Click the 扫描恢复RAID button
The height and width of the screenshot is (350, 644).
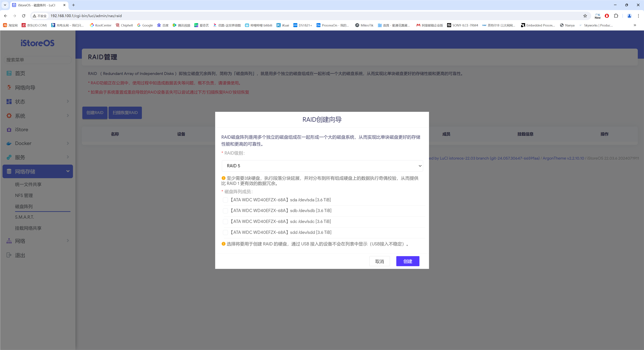(125, 112)
